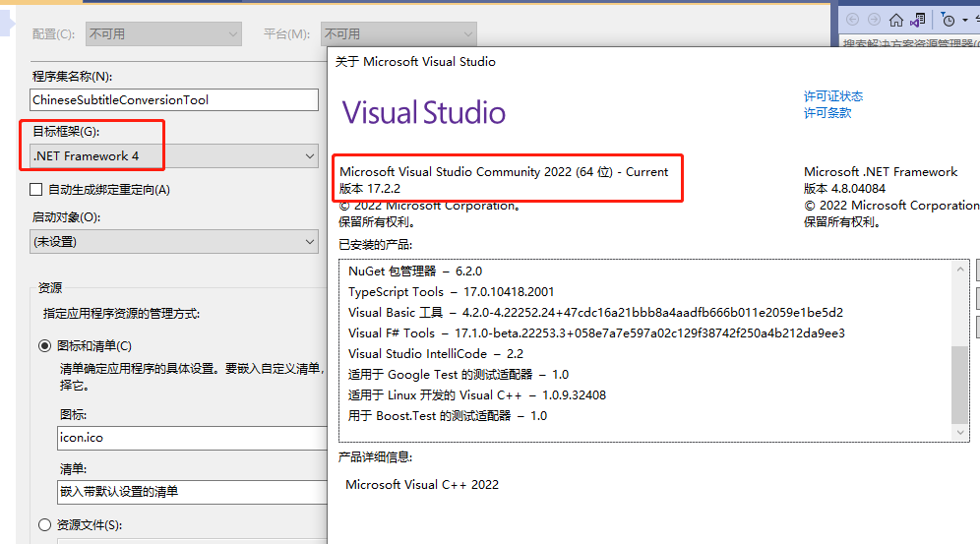Click the switch views icon in Solution Explorer
Viewport: 980px width, 544px height.
pyautogui.click(x=917, y=20)
